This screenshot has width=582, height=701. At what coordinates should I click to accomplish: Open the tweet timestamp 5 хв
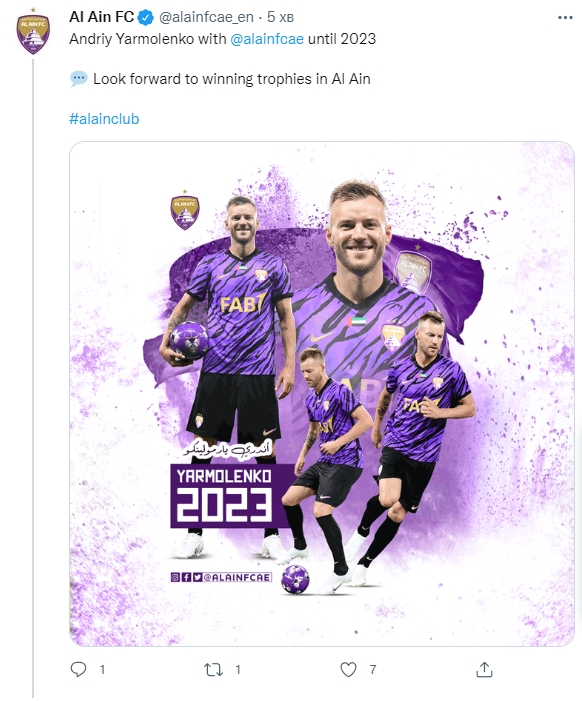point(280,17)
